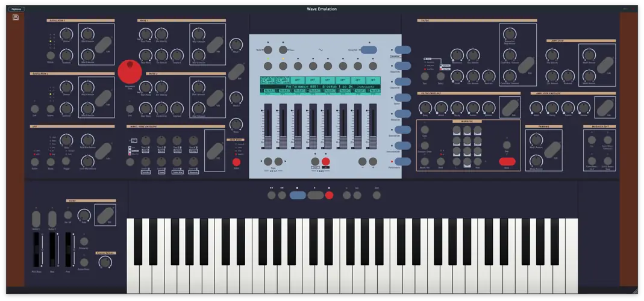The height and width of the screenshot is (301, 644).
Task: Click the Wave 1 Start Phase knob
Action: click(x=145, y=34)
